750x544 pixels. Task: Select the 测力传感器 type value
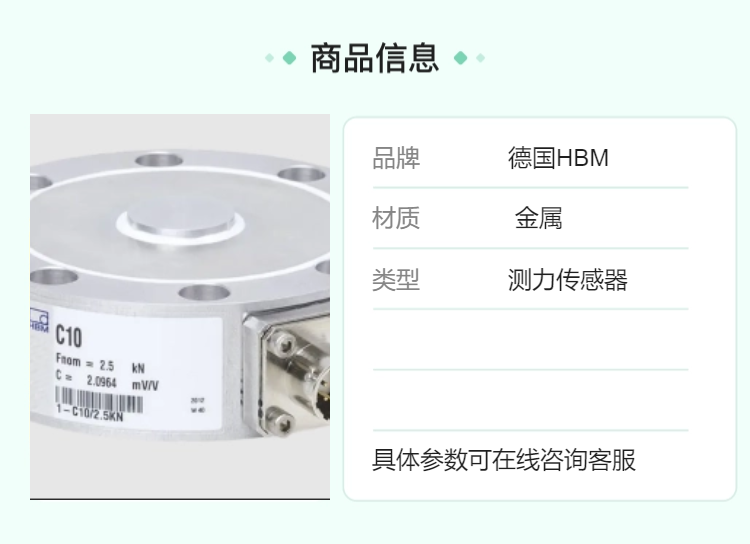(x=568, y=279)
